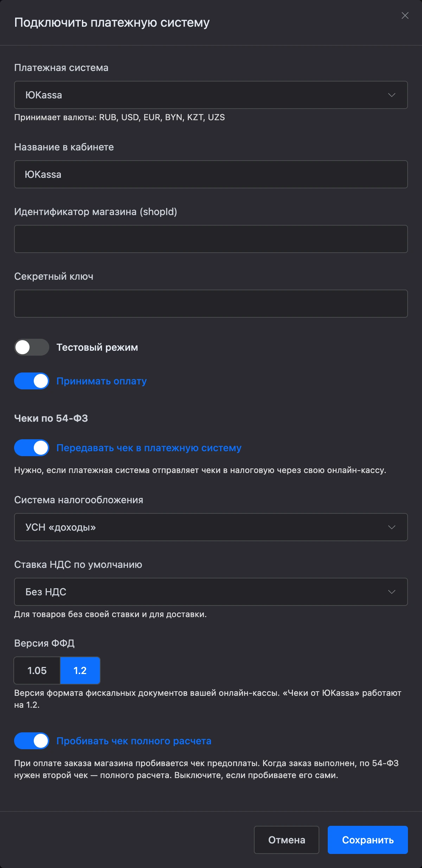Click the Название в кабинете input
Screen dimensions: 422x868
pos(211,174)
